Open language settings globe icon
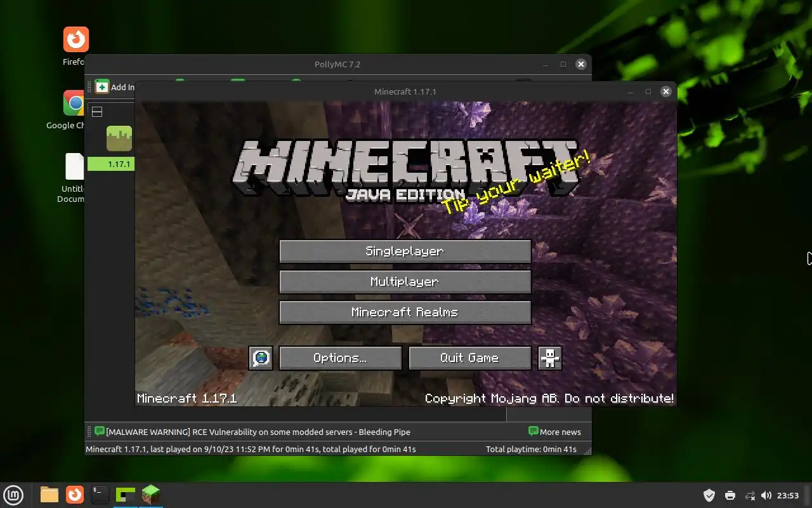This screenshot has width=812, height=508. coord(261,358)
